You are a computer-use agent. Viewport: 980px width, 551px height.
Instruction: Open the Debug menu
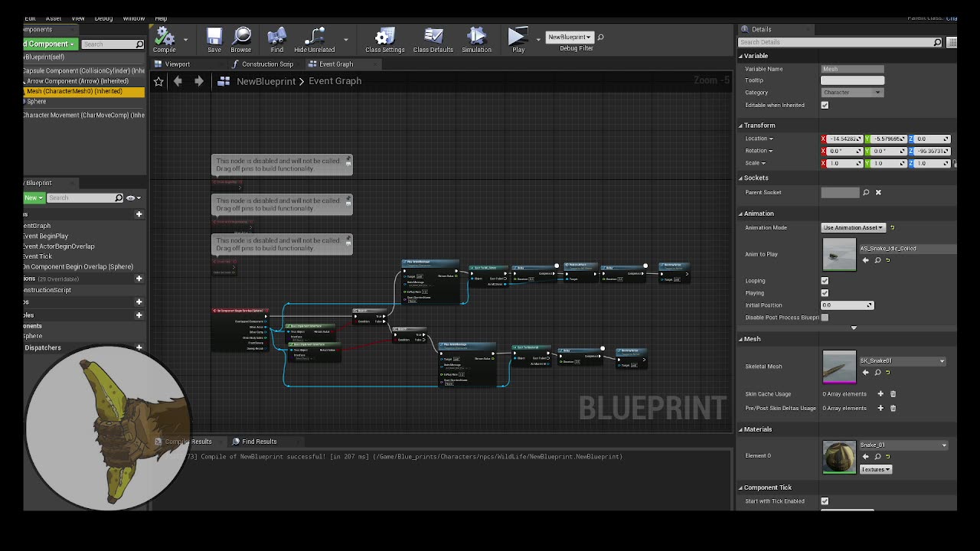103,18
